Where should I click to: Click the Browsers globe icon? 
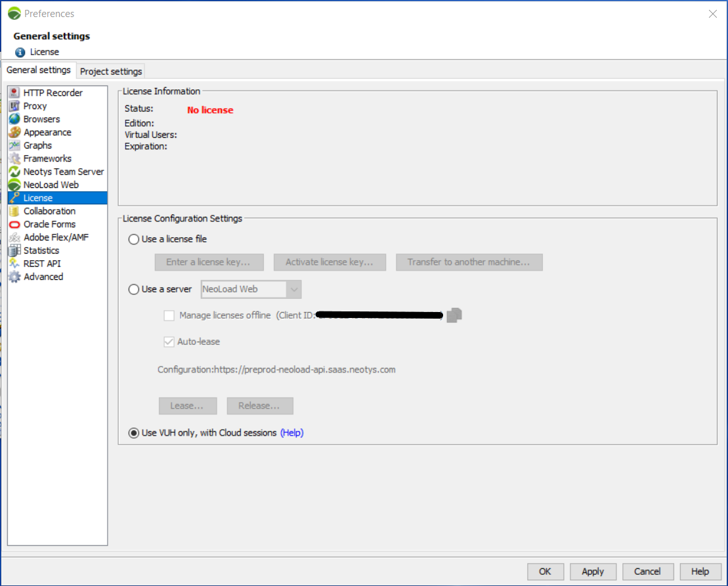coord(14,119)
